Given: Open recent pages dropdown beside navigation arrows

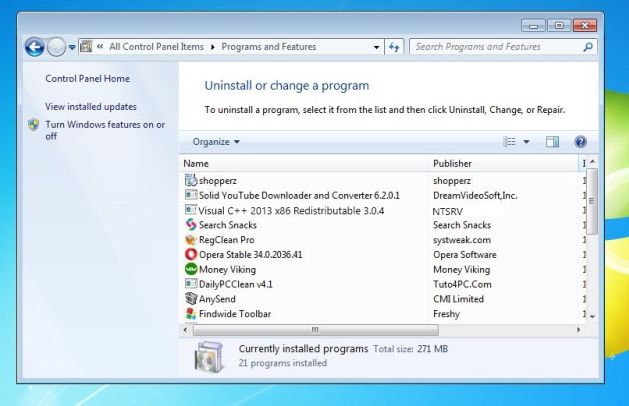Looking at the screenshot, I should (72, 47).
